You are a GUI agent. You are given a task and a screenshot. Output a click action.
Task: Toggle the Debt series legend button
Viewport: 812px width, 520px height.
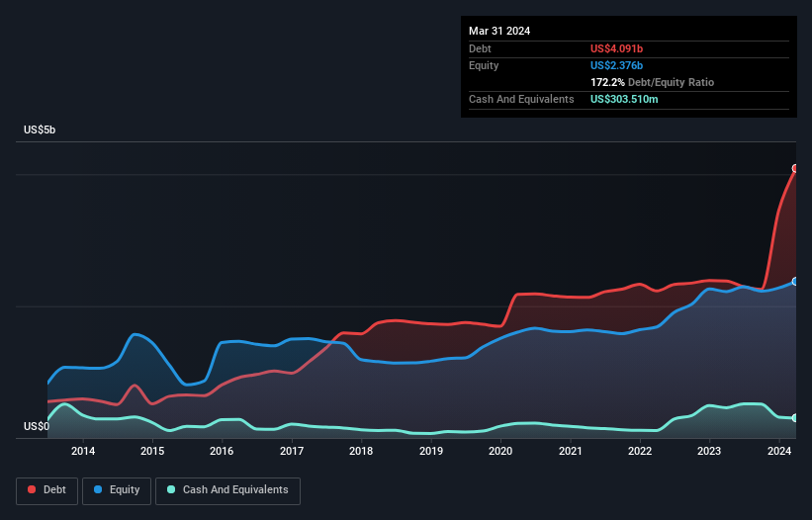click(x=47, y=490)
